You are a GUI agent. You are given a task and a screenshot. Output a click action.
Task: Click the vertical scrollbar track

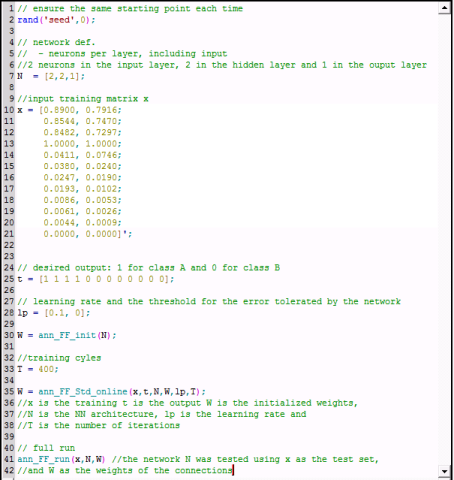tap(444, 240)
